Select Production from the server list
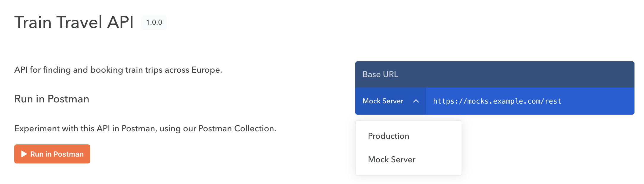The height and width of the screenshot is (184, 644). 408,136
